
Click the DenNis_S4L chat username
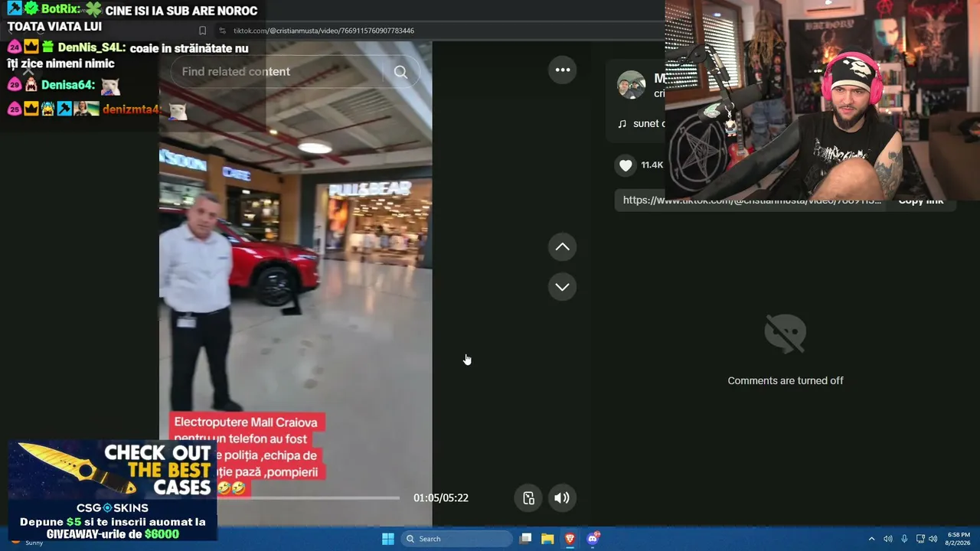pos(91,47)
